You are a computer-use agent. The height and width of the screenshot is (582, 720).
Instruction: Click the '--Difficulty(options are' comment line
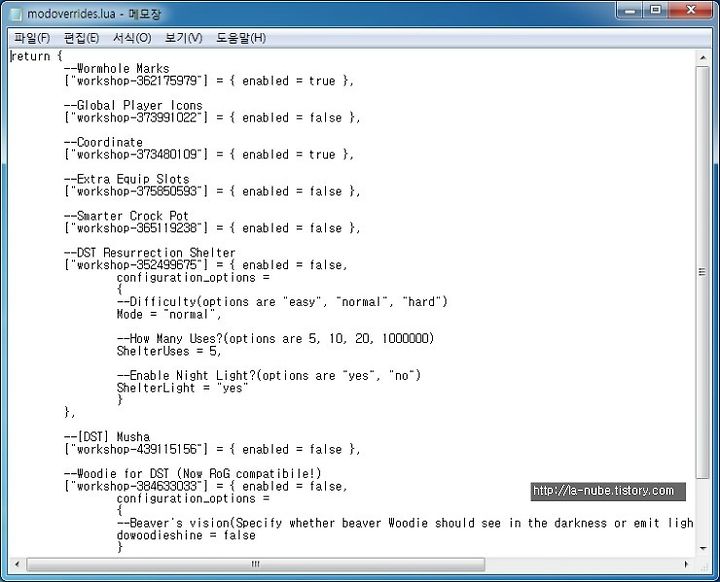[282, 302]
